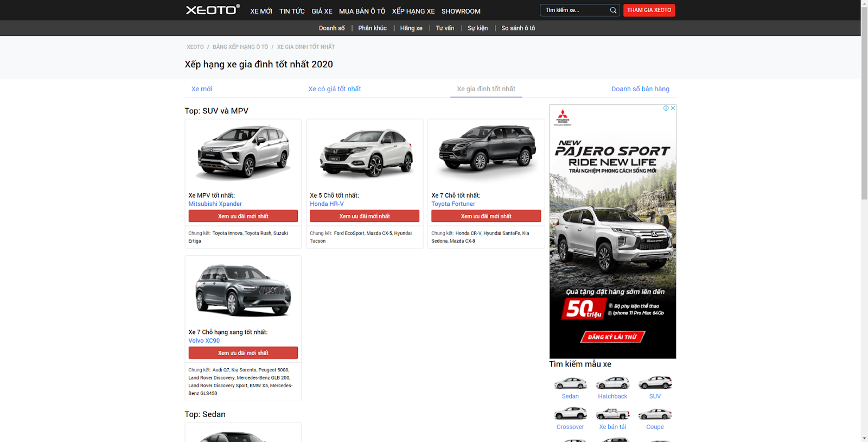868x442 pixels.
Task: Open the Volvo XC90 link
Action: coord(204,341)
